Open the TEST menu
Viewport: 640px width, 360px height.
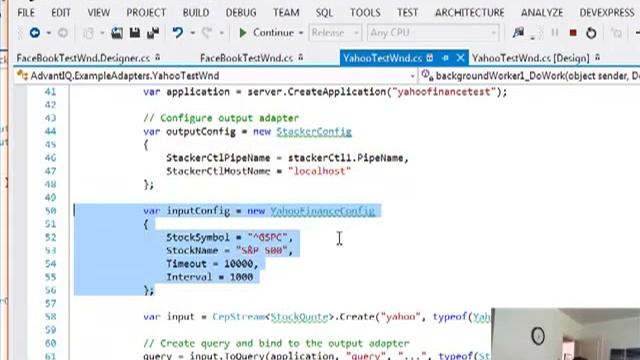(x=407, y=13)
